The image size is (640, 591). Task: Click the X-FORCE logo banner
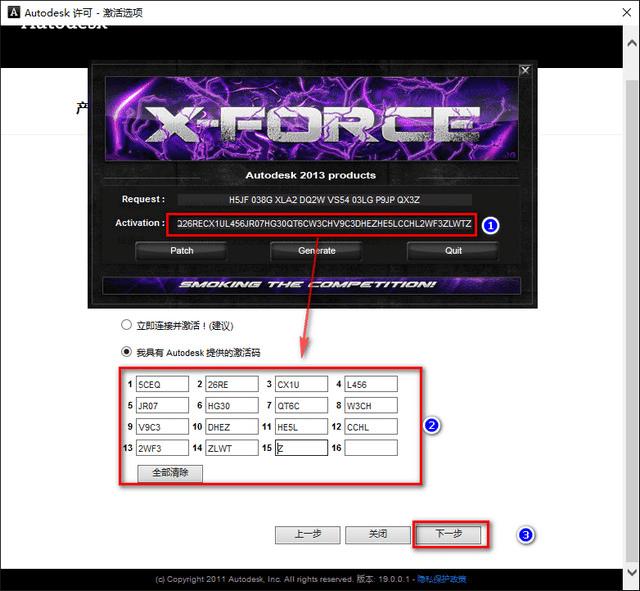pos(312,118)
